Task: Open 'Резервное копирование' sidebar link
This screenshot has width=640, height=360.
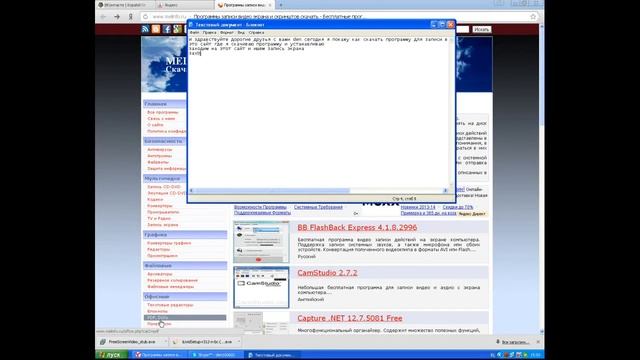Action: [x=172, y=280]
